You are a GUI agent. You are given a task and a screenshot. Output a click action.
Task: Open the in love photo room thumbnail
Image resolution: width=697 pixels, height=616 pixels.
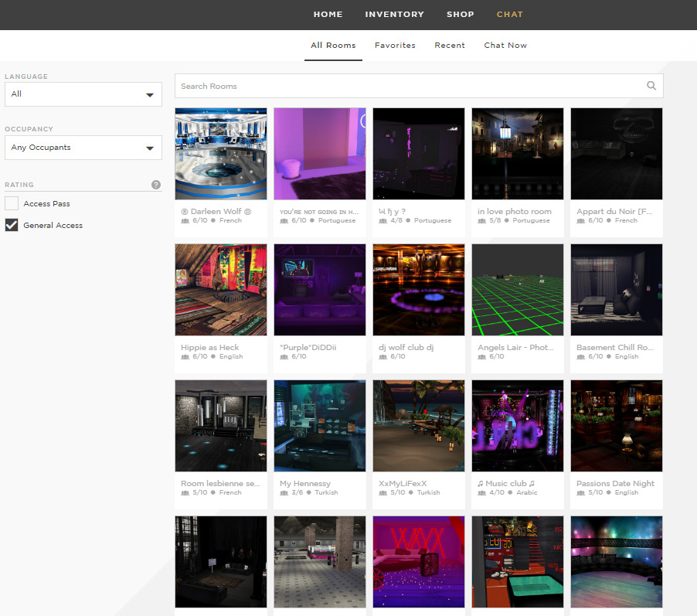click(x=518, y=154)
